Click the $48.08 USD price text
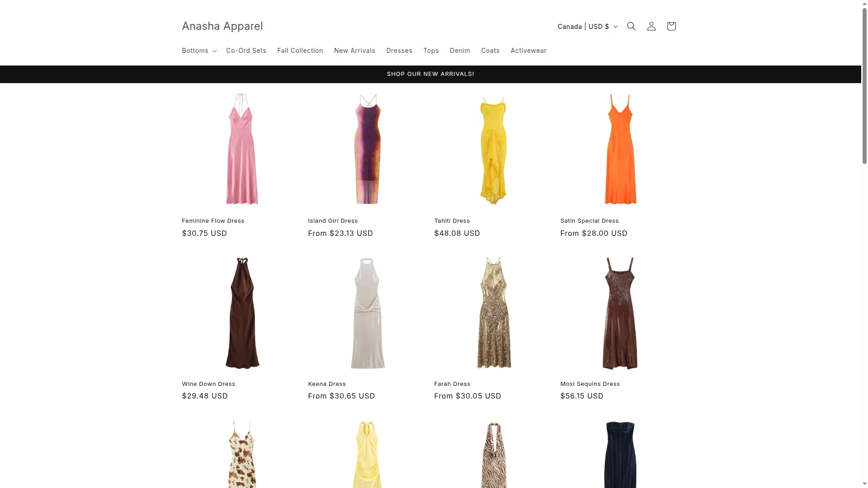Screen dimensions: 868x488 457,234
